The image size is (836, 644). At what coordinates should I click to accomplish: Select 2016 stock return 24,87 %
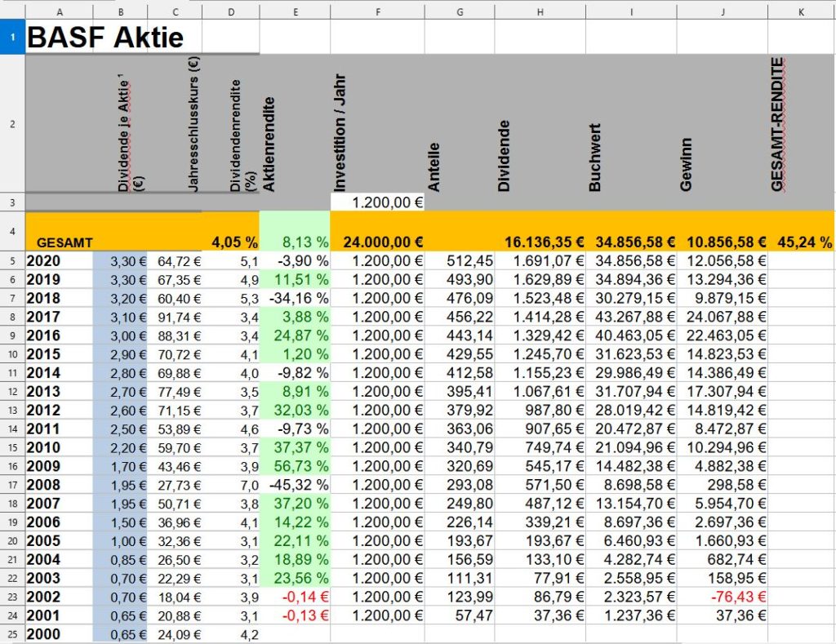295,335
